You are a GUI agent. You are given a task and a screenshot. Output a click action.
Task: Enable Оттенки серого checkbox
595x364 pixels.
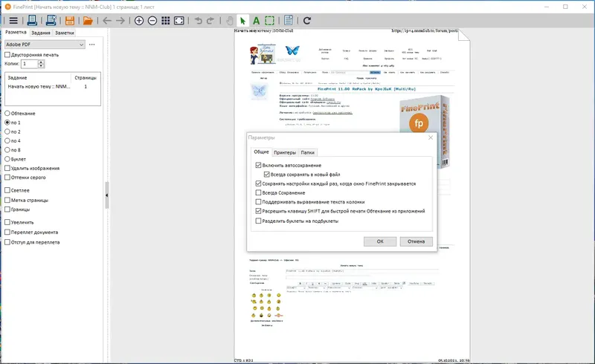tap(7, 177)
